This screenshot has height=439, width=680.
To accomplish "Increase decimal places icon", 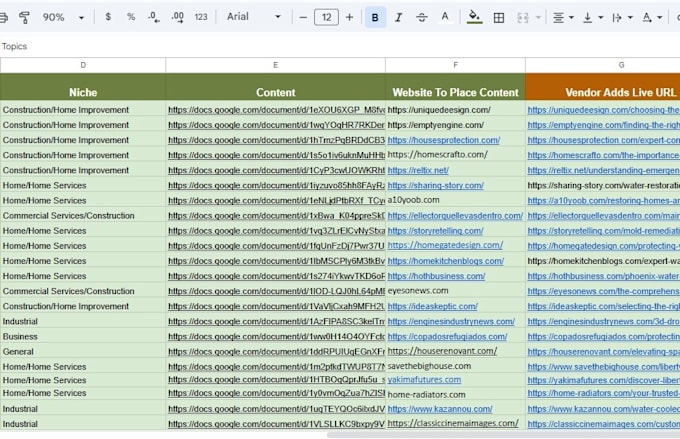I will pyautogui.click(x=177, y=17).
